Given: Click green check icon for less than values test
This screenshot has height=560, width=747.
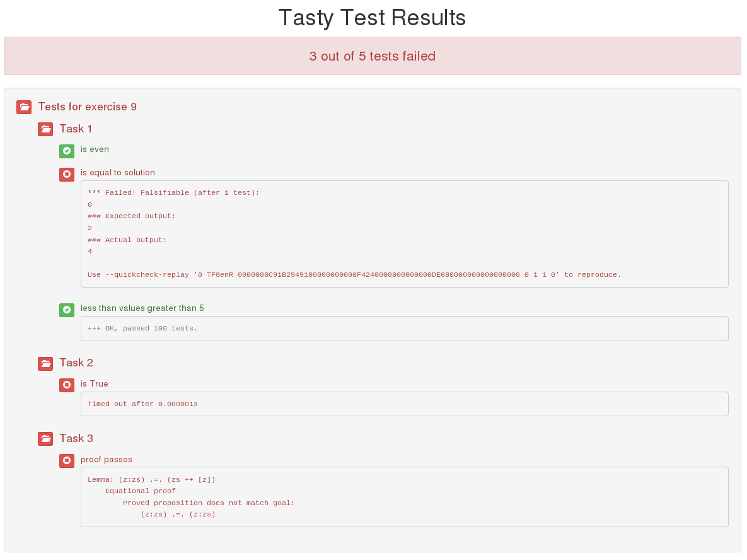Looking at the screenshot, I should coord(67,310).
